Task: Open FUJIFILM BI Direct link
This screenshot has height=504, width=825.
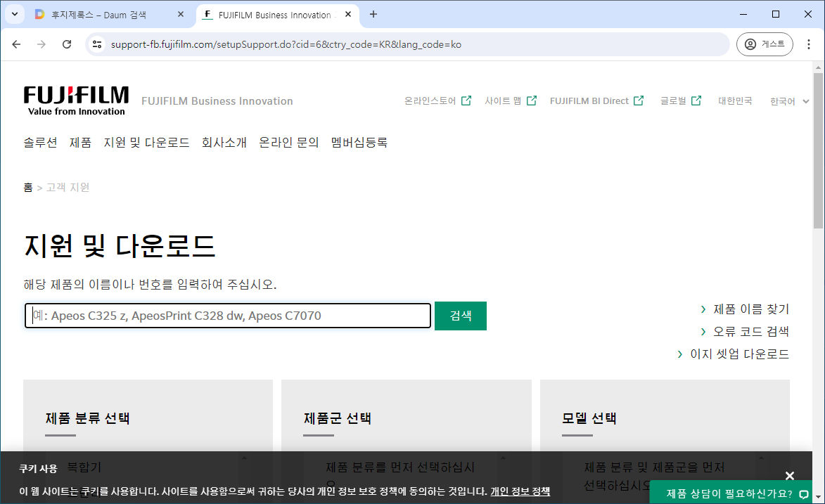Action: (596, 101)
